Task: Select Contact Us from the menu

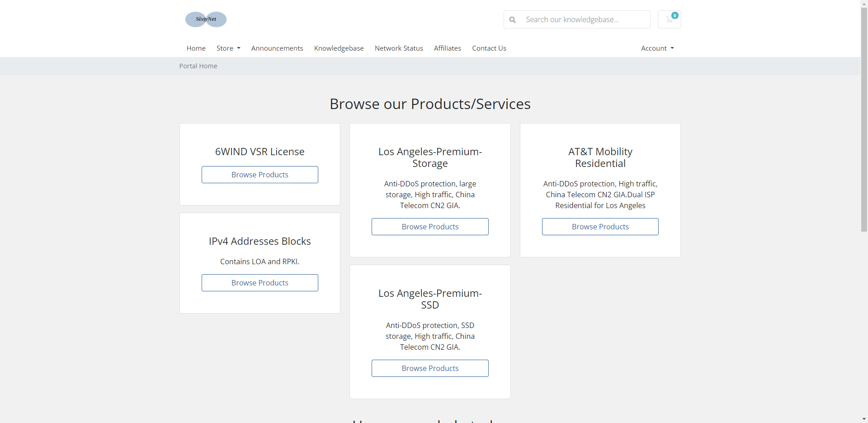Action: point(489,48)
